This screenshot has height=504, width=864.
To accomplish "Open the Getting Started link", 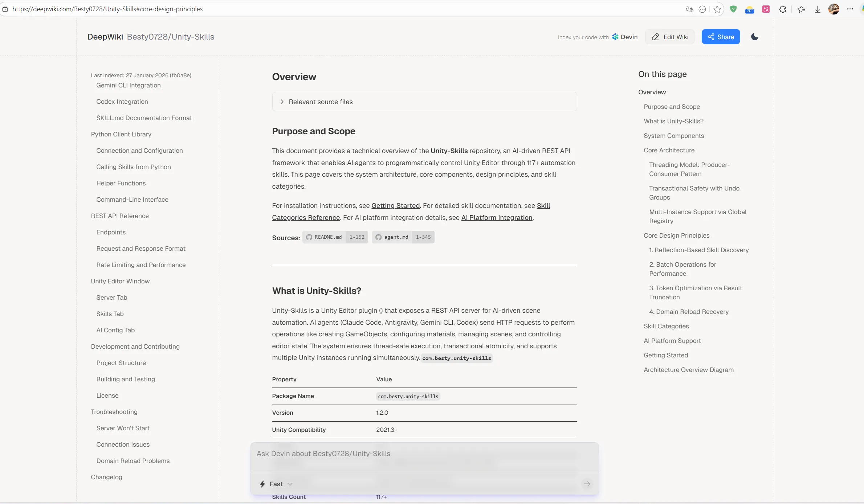I will point(395,205).
